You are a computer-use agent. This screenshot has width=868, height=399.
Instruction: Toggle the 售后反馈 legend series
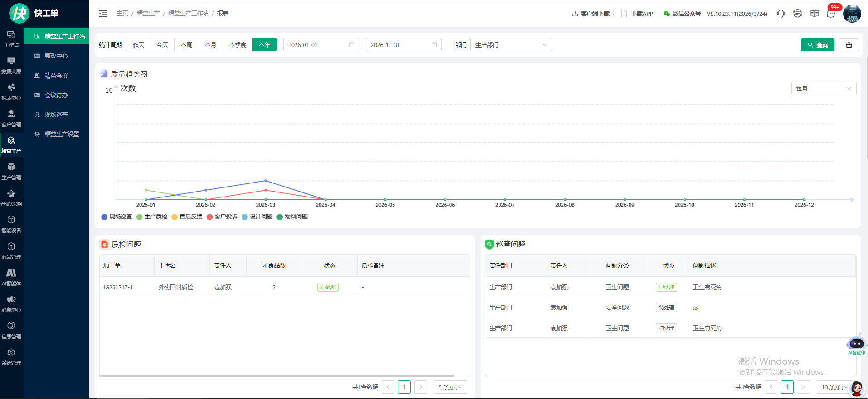click(187, 216)
